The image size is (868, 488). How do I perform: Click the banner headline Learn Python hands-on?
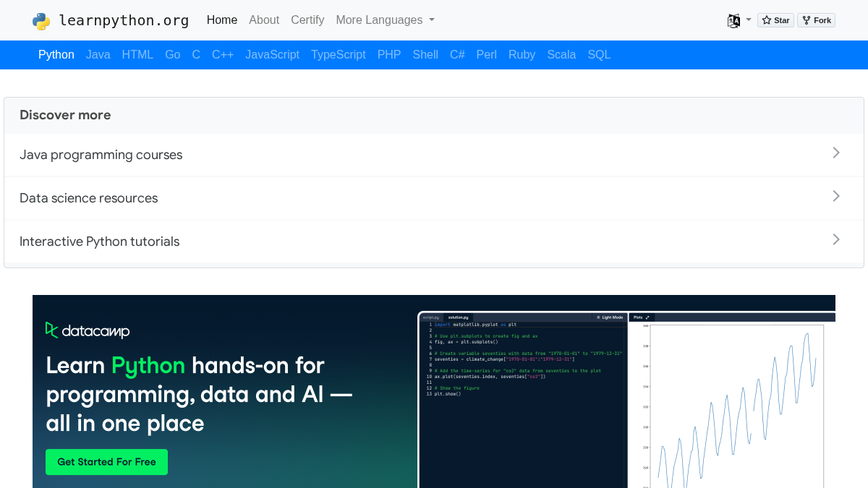point(199,394)
